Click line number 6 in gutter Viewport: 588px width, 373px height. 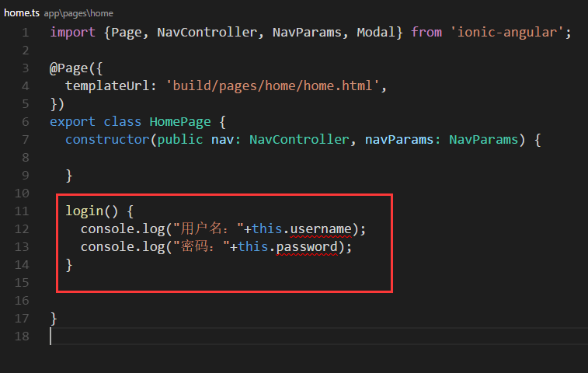[25, 122]
